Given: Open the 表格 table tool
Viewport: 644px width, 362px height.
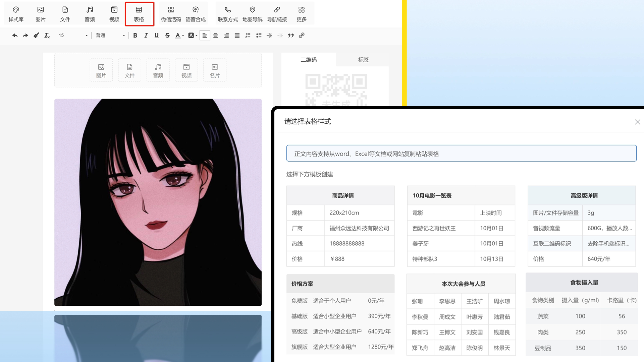Looking at the screenshot, I should (139, 14).
